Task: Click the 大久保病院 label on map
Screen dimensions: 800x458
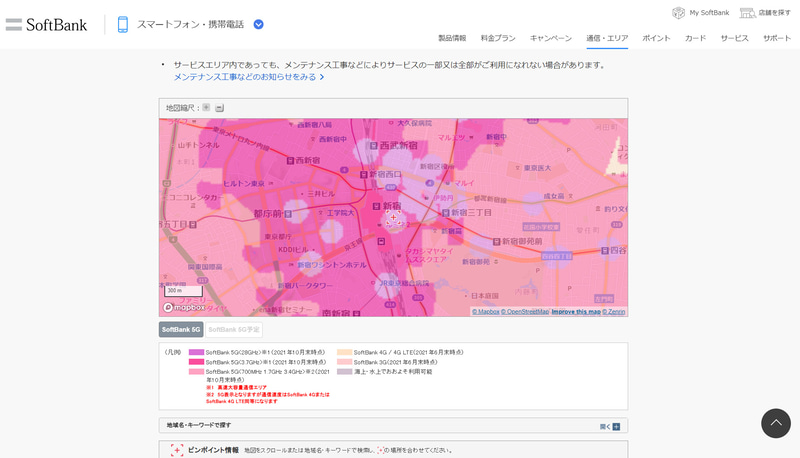Action: point(414,123)
